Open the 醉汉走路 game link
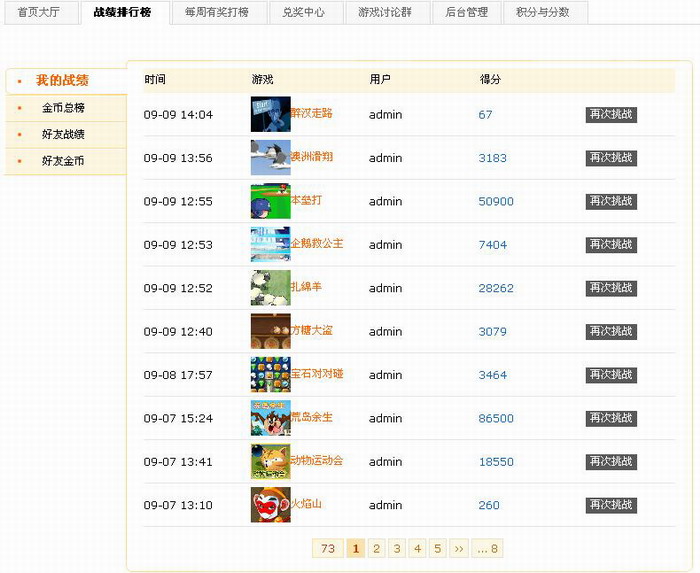This screenshot has width=700, height=573. [x=312, y=113]
